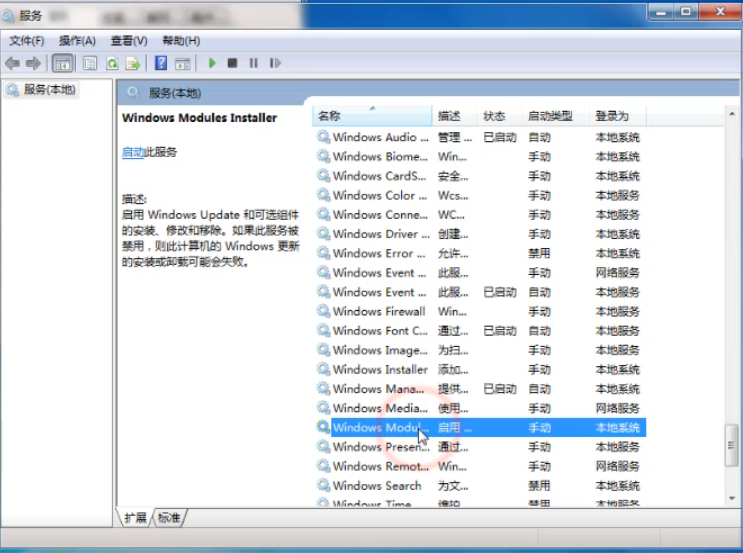The width and height of the screenshot is (743, 553).
Task: Click the Forward arrow in toolbar
Action: pos(33,63)
